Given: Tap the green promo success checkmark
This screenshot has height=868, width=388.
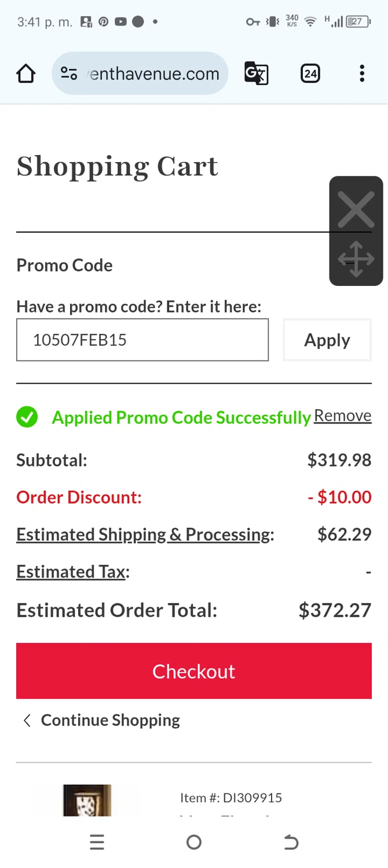Looking at the screenshot, I should tap(27, 417).
